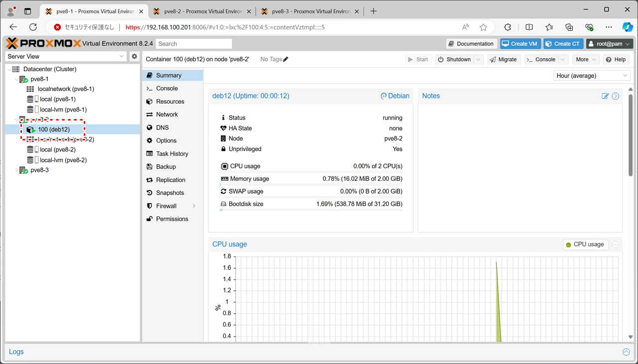This screenshot has width=638, height=364.
Task: Switch to the pve8-2 browser tab
Action: (x=202, y=11)
